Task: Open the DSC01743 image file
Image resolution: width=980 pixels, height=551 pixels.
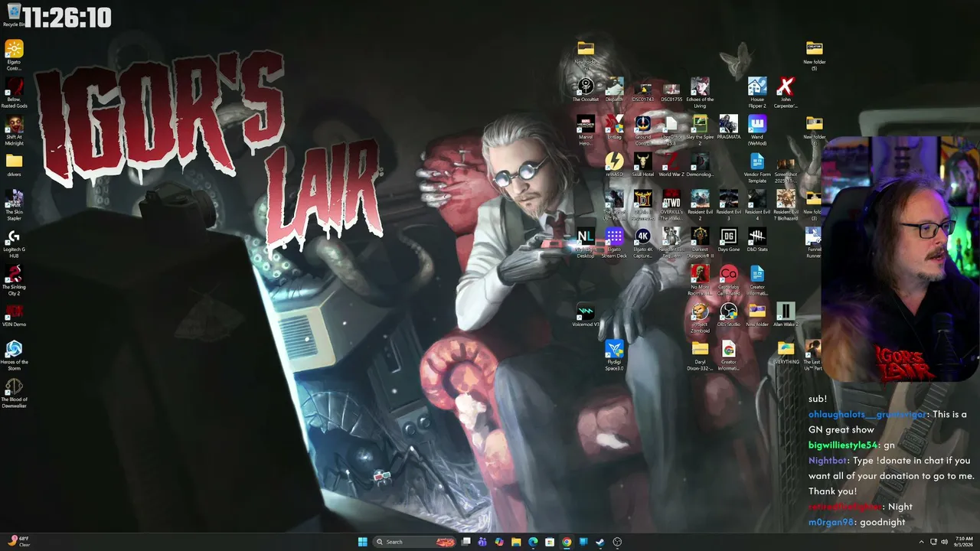Action: click(642, 90)
